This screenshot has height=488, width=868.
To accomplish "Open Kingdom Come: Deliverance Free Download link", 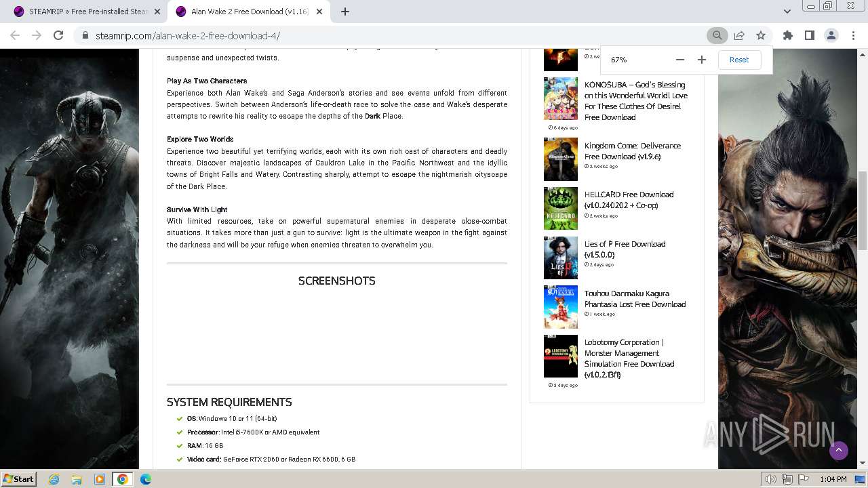I will (633, 151).
